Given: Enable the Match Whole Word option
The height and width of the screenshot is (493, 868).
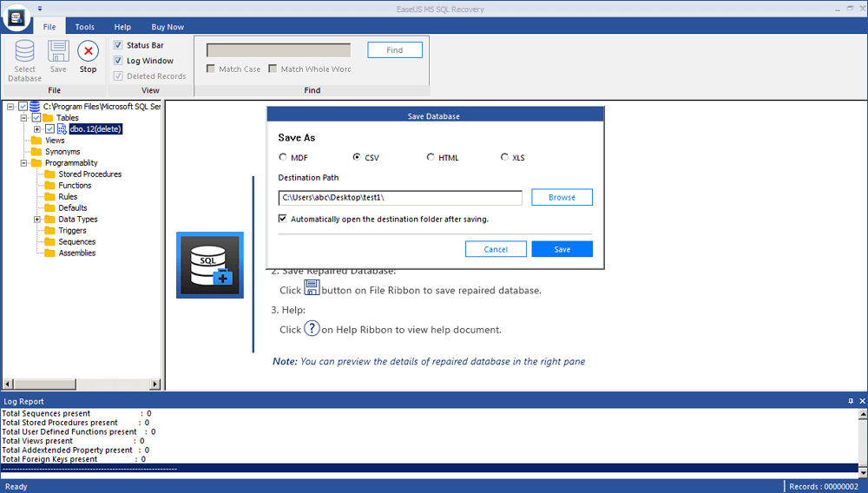Looking at the screenshot, I should point(273,69).
